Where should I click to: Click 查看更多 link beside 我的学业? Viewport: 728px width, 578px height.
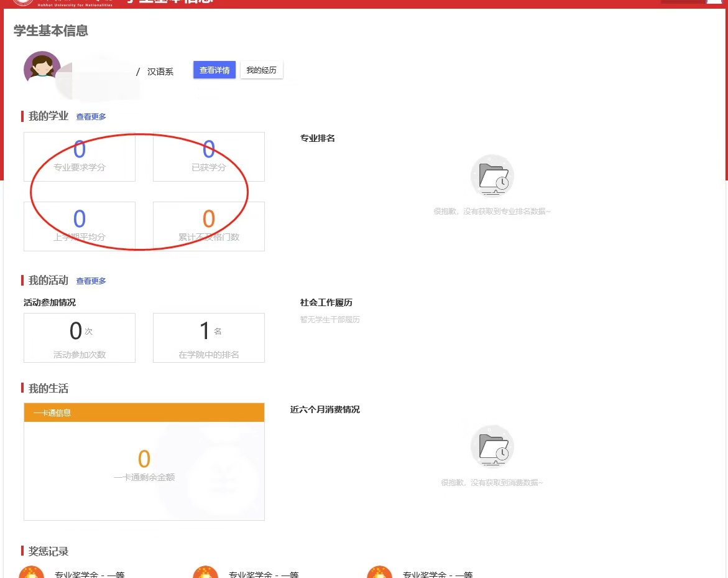tap(91, 116)
